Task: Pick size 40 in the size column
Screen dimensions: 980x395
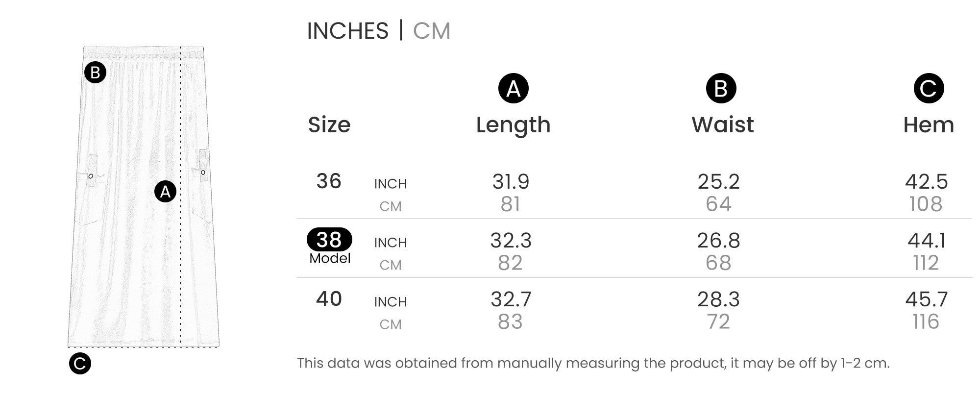Action: [x=329, y=299]
